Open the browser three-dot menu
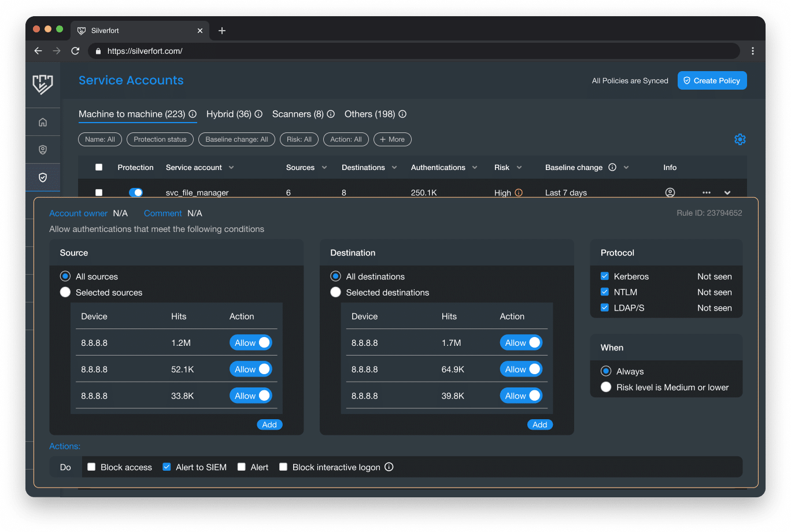The image size is (791, 532). click(753, 51)
